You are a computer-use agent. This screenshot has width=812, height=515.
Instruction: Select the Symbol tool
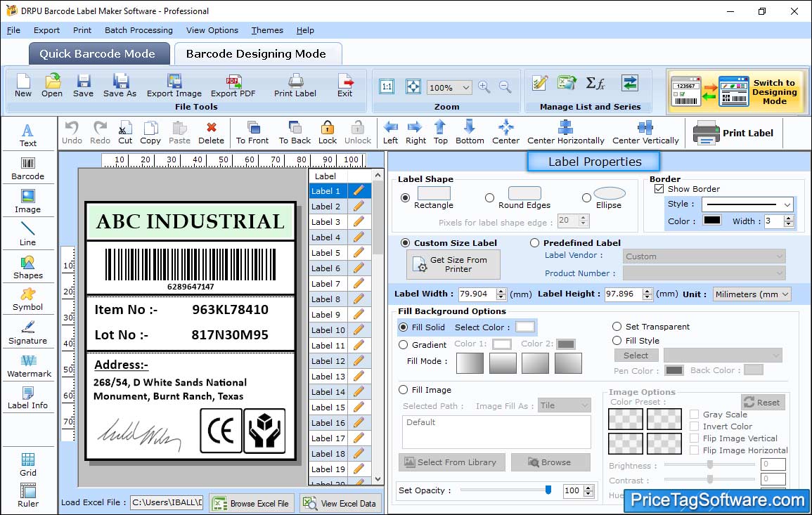click(x=28, y=299)
